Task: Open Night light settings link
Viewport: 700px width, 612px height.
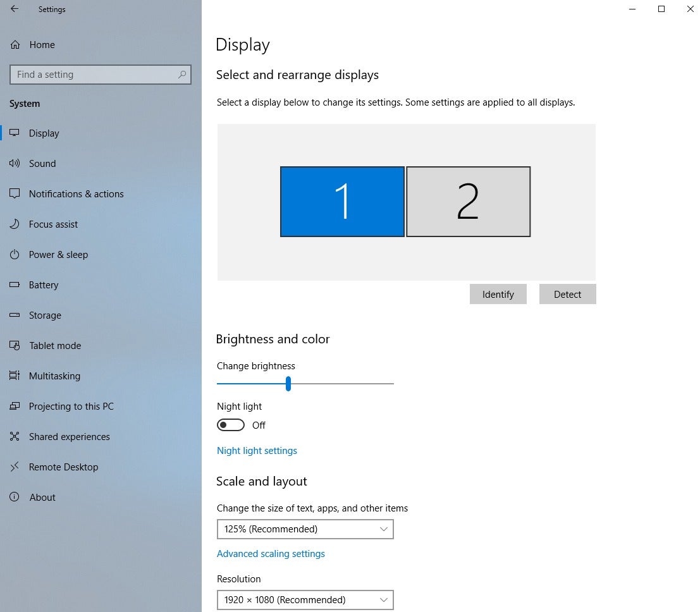Action: [257, 450]
